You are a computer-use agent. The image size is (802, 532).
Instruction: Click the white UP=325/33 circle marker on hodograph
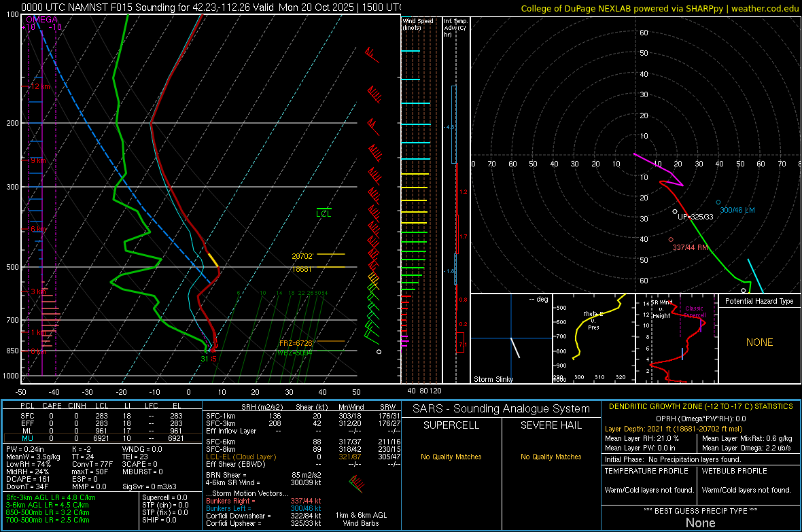[675, 211]
